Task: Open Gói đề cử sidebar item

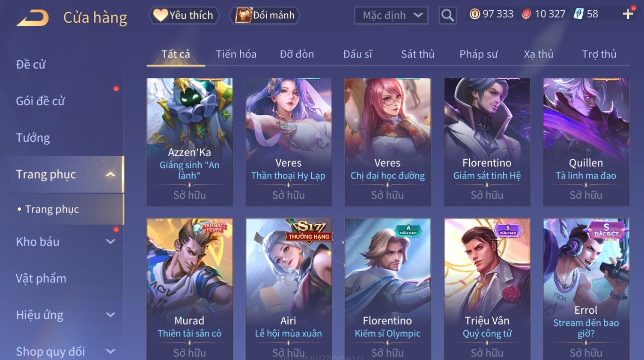Action: 40,101
